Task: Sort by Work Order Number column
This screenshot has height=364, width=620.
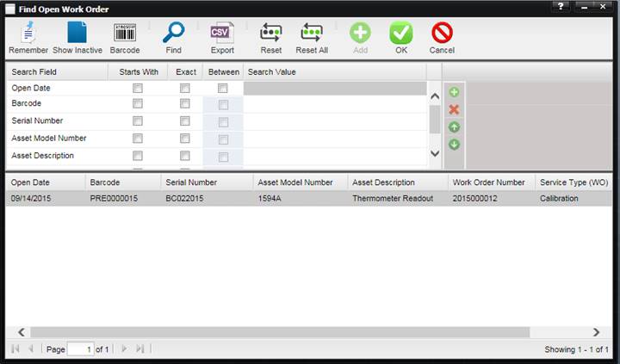Action: 491,182
